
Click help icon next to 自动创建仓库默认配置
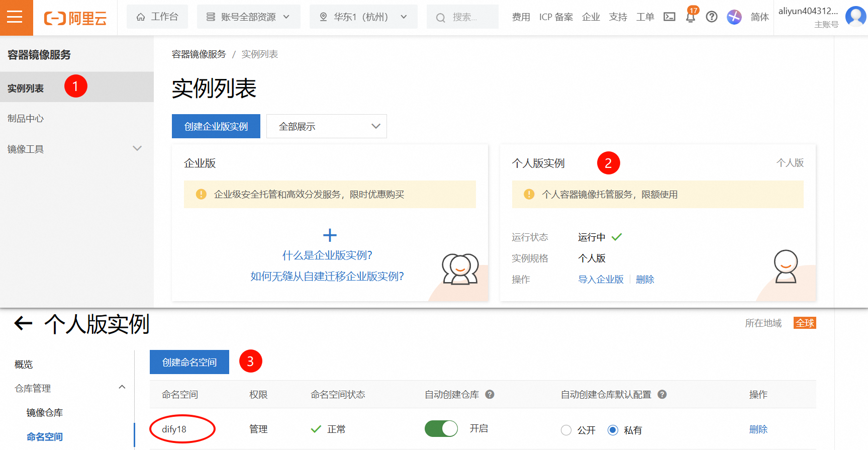click(662, 395)
